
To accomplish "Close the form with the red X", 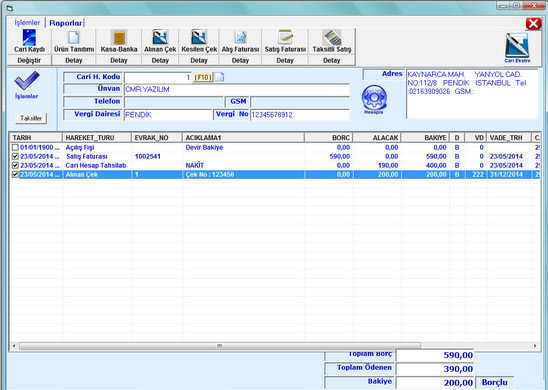I will coord(534,24).
